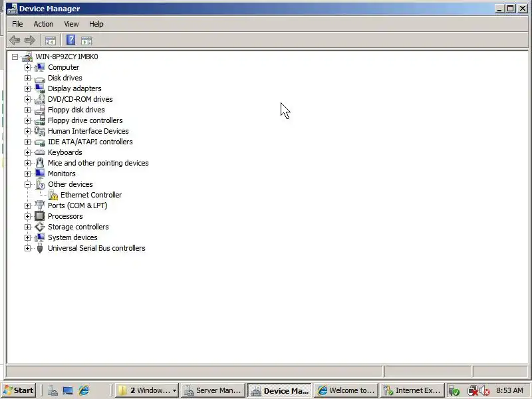Click the muted volume tray icon
The height and width of the screenshot is (399, 532).
(x=485, y=391)
